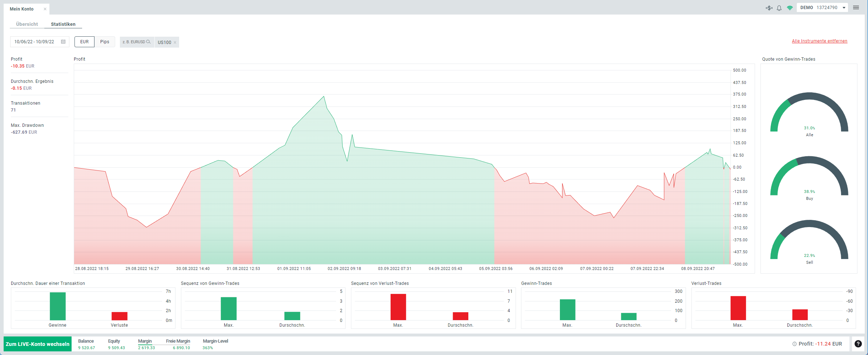Viewport: 868px width, 355px height.
Task: Click the Durschschn. bar in Verlust-Trades chart
Action: (800, 315)
